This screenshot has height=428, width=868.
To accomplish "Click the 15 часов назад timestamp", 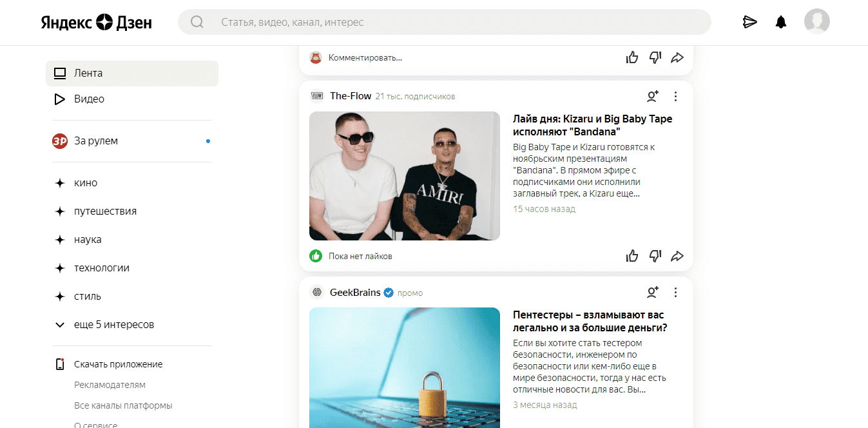I will (544, 209).
